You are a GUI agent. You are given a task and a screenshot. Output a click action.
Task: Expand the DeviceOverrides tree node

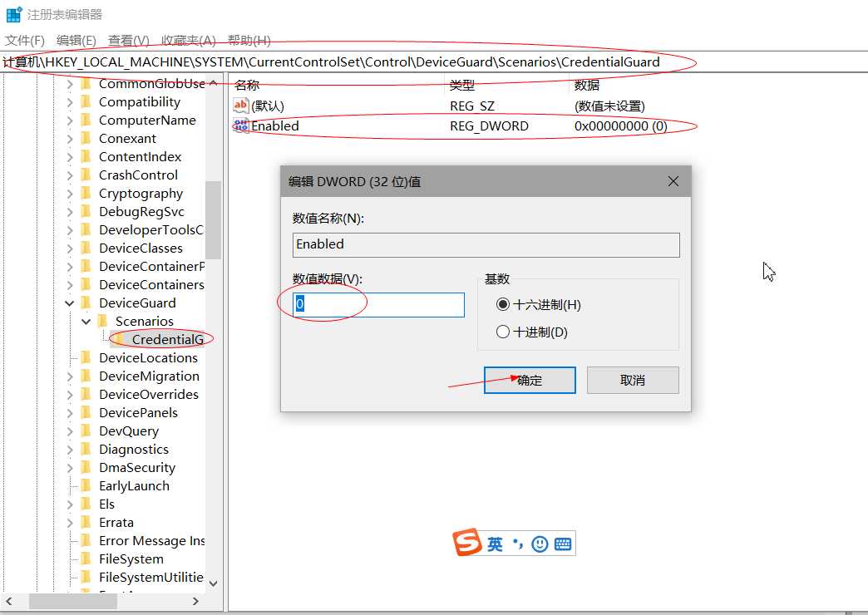(69, 395)
